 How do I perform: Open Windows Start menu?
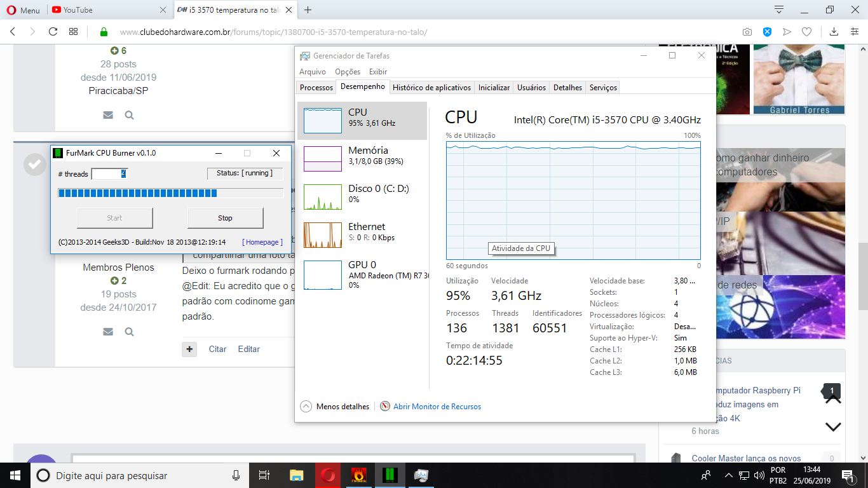pos(15,475)
